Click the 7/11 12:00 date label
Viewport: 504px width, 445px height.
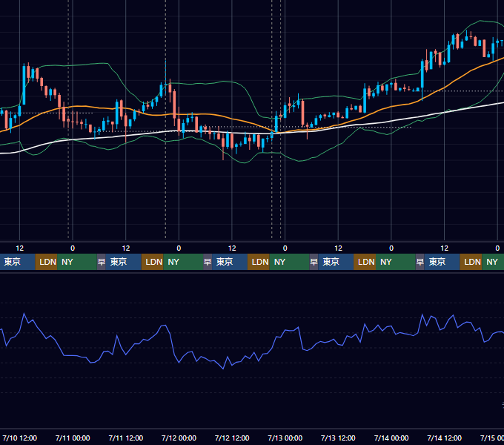tap(126, 438)
